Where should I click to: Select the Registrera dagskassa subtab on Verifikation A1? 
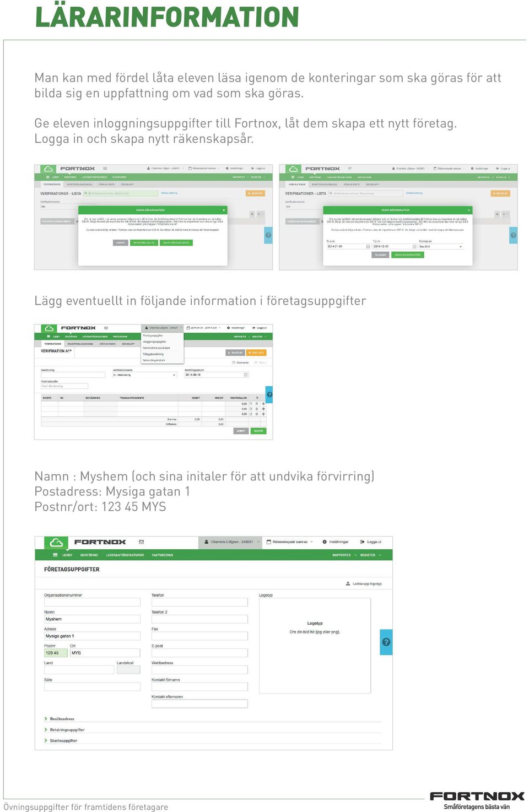click(x=80, y=344)
